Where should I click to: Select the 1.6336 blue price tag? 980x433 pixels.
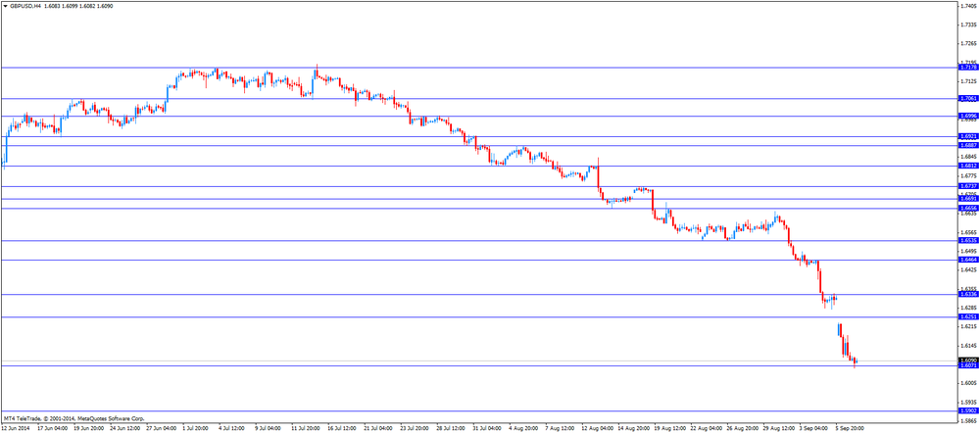(968, 294)
